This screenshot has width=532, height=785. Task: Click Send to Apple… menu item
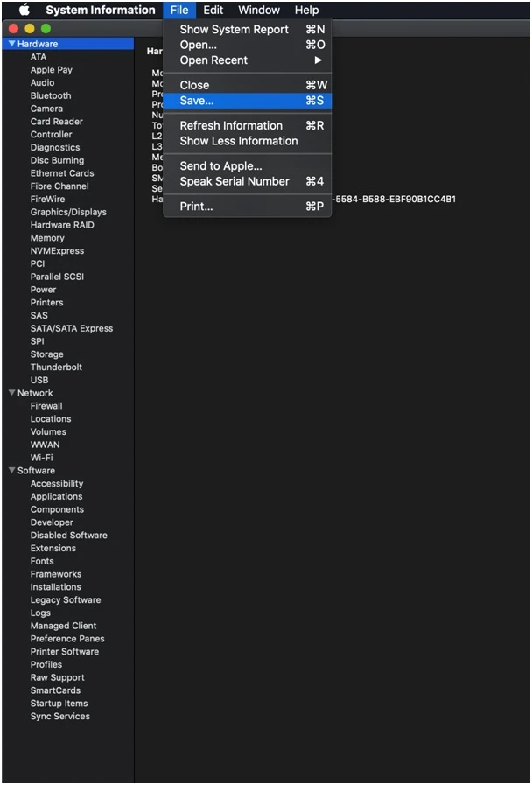point(220,166)
